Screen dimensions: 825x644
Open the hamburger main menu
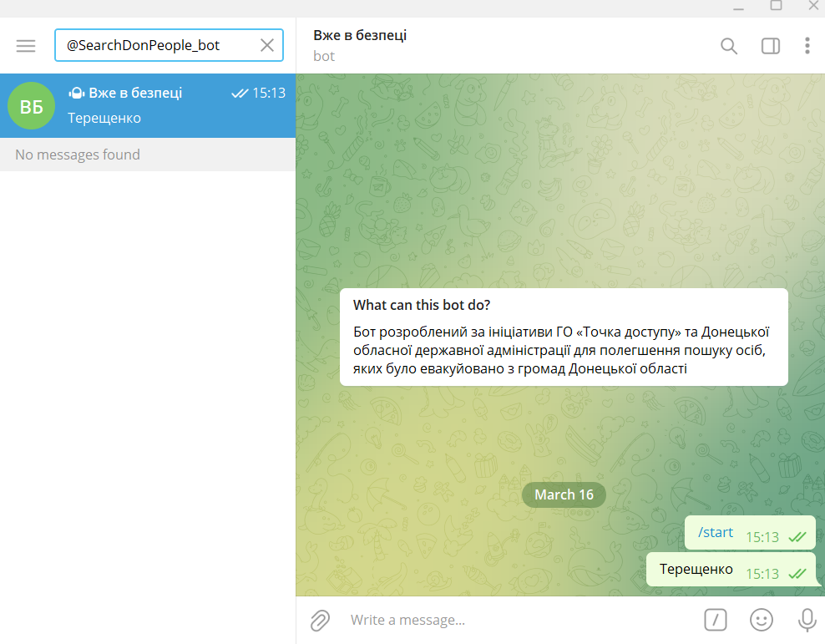26,46
